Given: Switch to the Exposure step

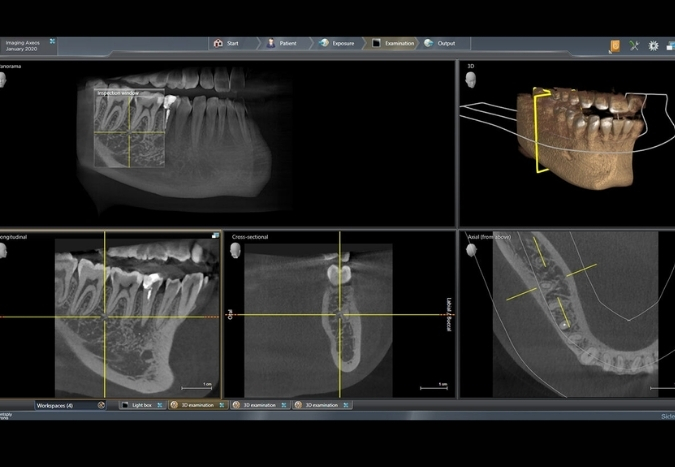Looking at the screenshot, I should click(337, 44).
